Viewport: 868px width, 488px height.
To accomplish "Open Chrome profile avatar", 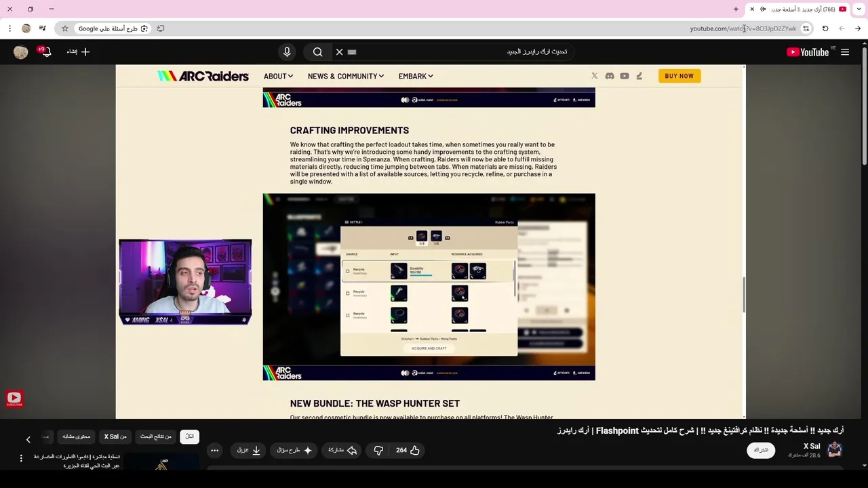I will (26, 28).
